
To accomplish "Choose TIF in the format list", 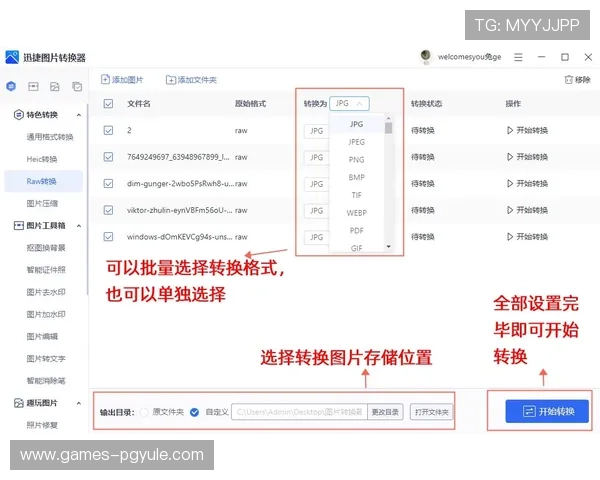I will pyautogui.click(x=356, y=195).
